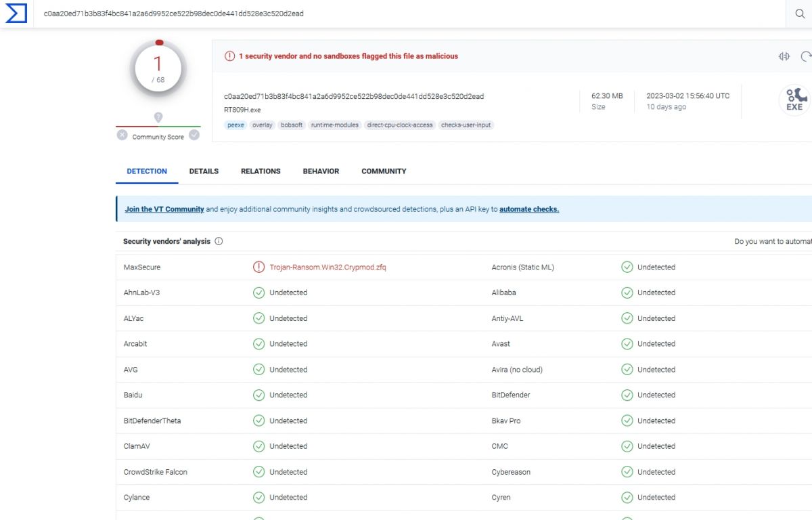812x520 pixels.
Task: Click the runtime-modules tag
Action: (335, 125)
